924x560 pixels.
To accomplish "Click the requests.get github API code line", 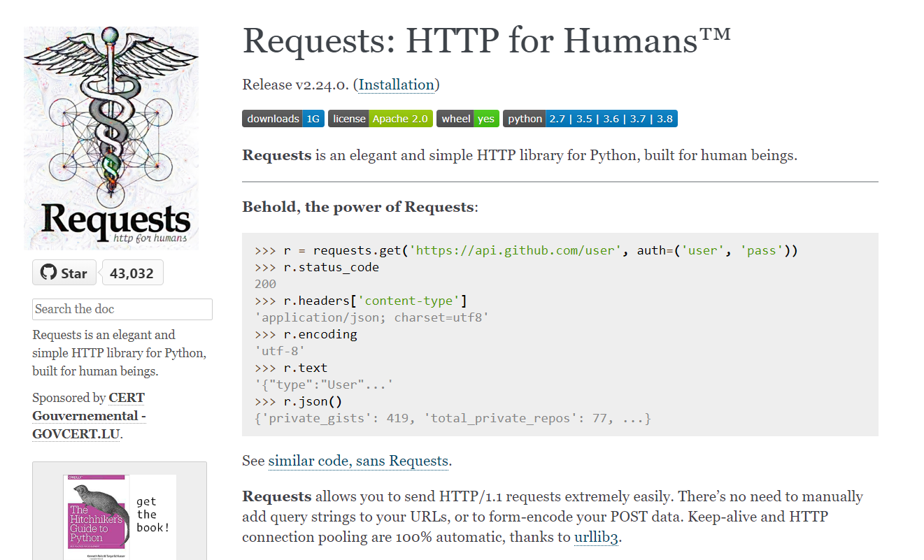I will 526,250.
